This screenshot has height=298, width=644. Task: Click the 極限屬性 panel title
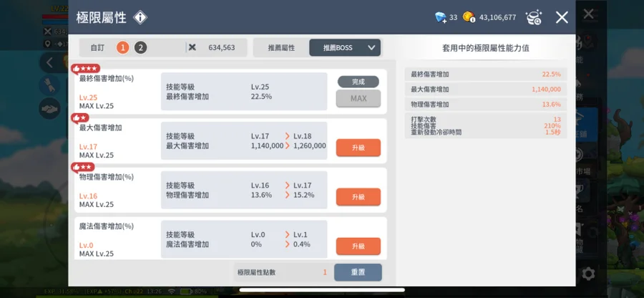click(102, 18)
